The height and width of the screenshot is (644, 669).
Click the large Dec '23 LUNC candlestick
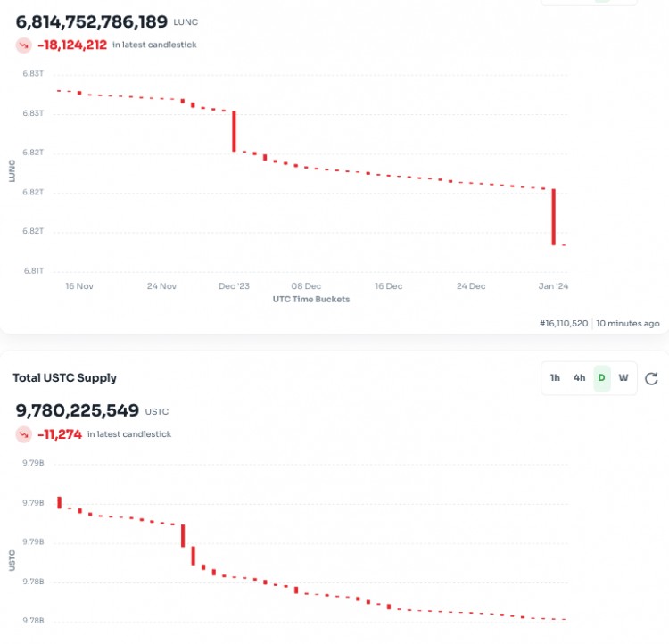[234, 131]
